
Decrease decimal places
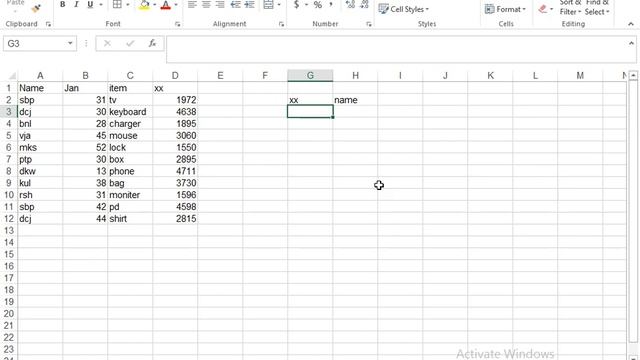click(364, 4)
